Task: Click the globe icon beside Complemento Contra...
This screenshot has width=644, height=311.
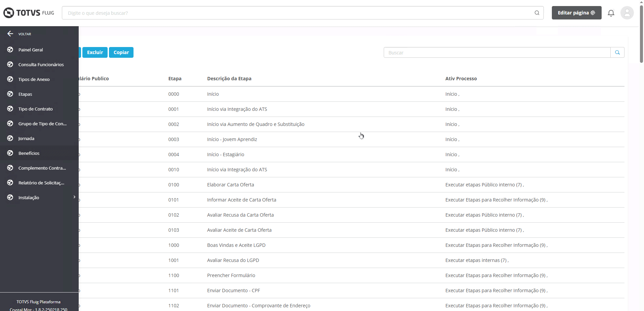Action: point(10,168)
